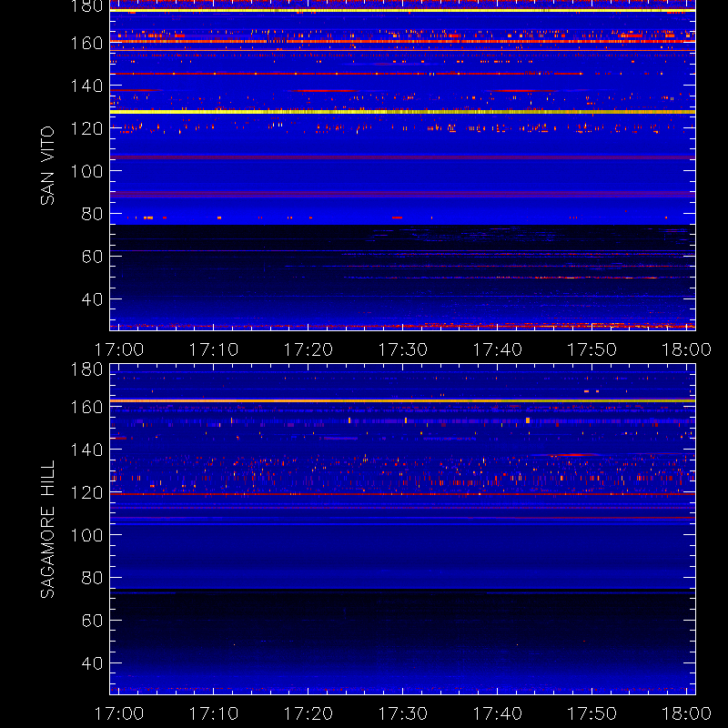The height and width of the screenshot is (728, 728).
Task: Select the 120 label on San Vito axis
Action: (x=86, y=128)
